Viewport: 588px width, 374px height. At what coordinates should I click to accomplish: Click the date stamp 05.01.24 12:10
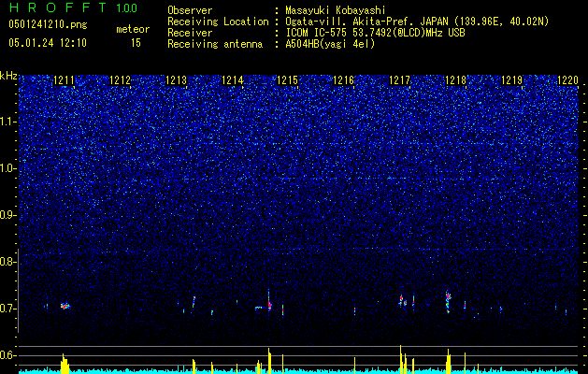click(x=48, y=43)
